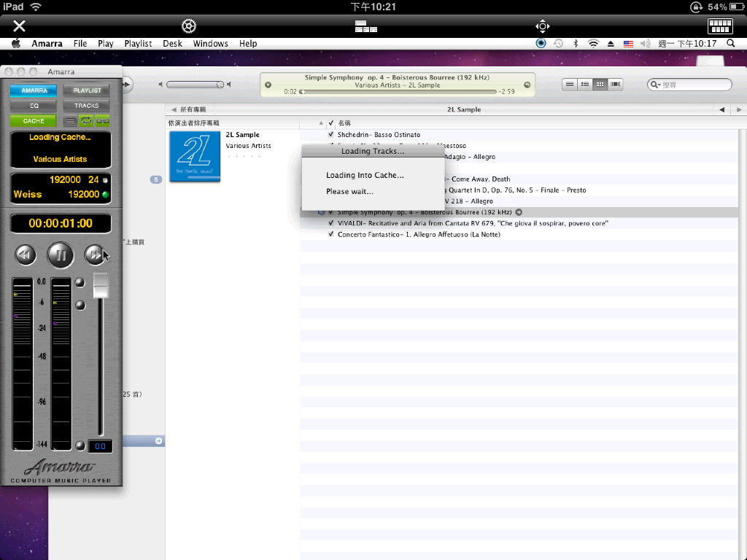Toggle the CACHE button in Amarra
Viewport: 747px width, 560px height.
click(34, 121)
